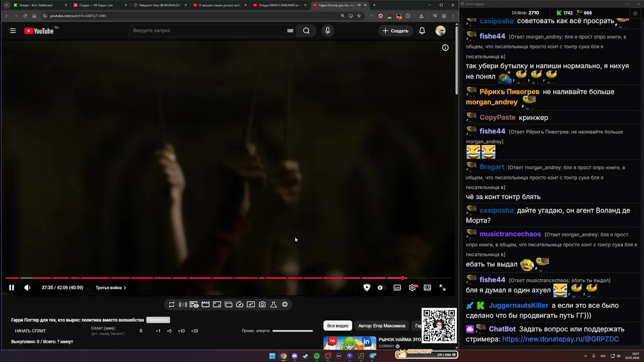Image resolution: width=644 pixels, height=362 pixels.
Task: Start voice search with the microphone
Action: (x=328, y=31)
